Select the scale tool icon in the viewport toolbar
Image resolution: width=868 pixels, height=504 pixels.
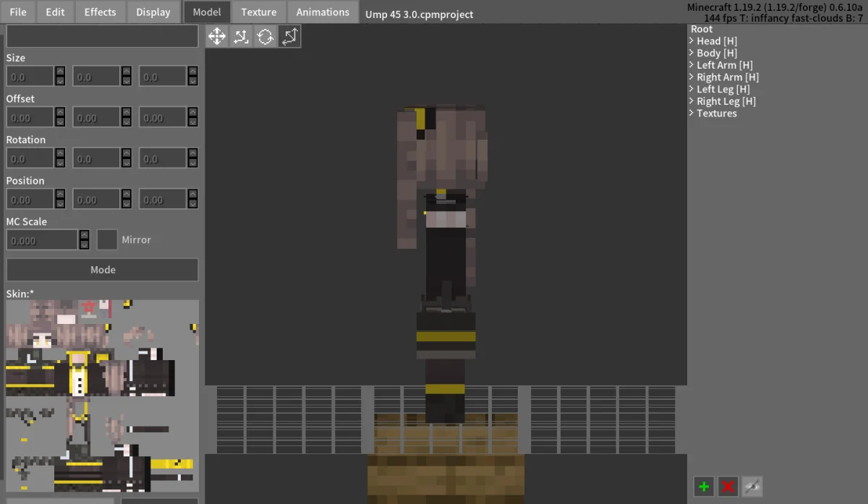(241, 36)
